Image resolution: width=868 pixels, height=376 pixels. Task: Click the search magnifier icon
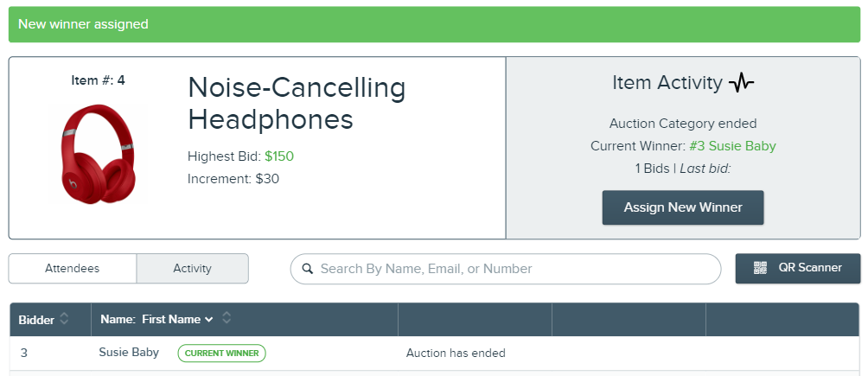[x=307, y=269]
